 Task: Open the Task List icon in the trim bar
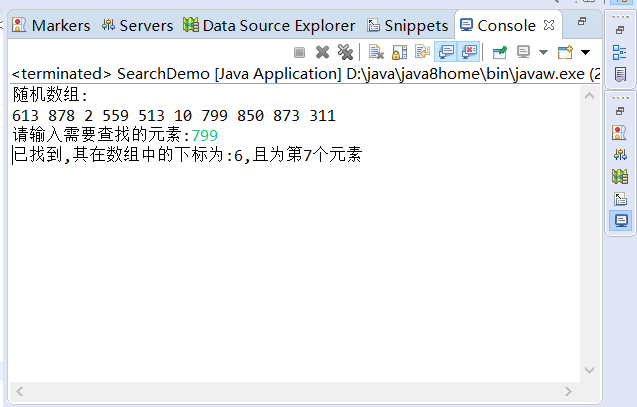pyautogui.click(x=620, y=74)
